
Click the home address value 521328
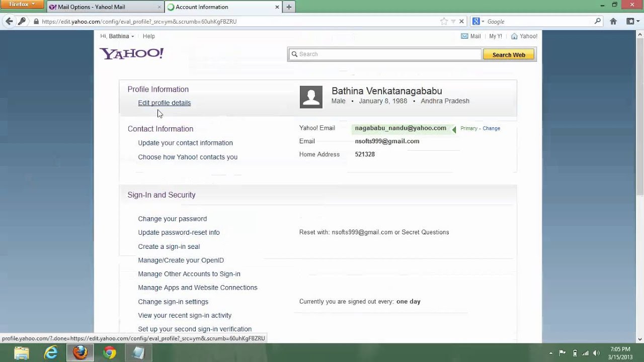click(x=365, y=154)
